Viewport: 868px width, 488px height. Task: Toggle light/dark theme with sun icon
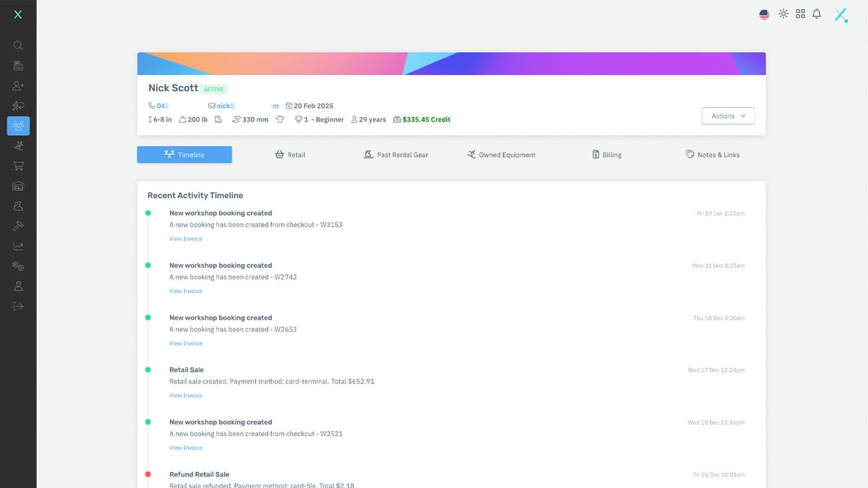coord(783,14)
